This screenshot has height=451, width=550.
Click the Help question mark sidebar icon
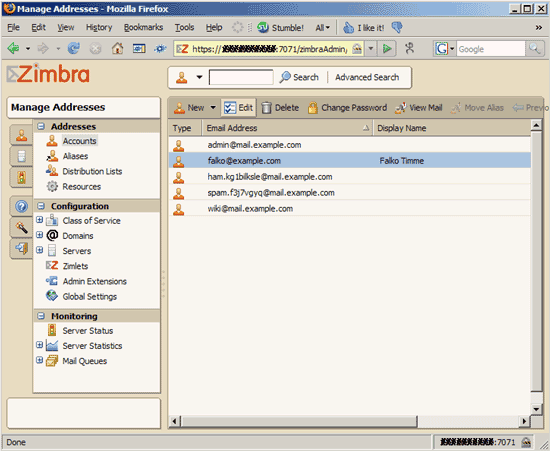coord(21,206)
